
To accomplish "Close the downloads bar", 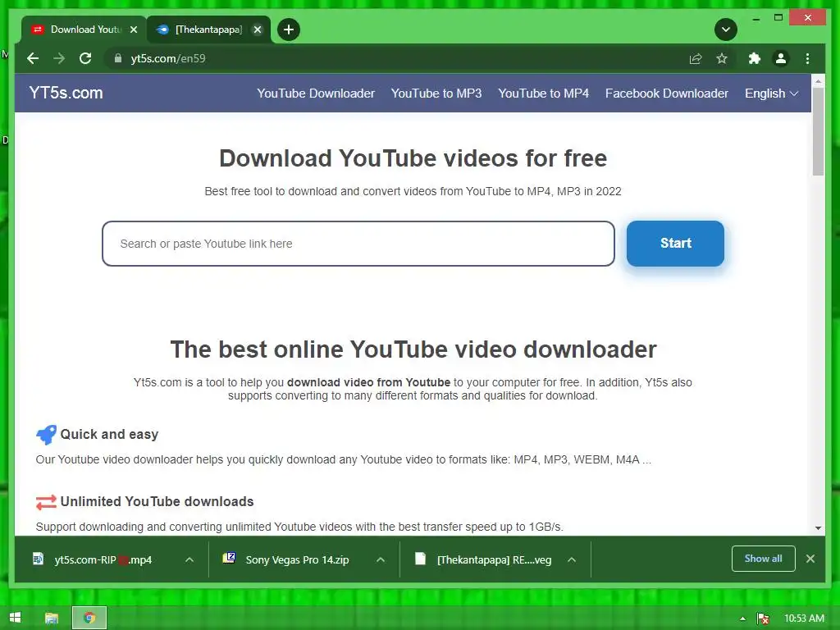I will (810, 559).
